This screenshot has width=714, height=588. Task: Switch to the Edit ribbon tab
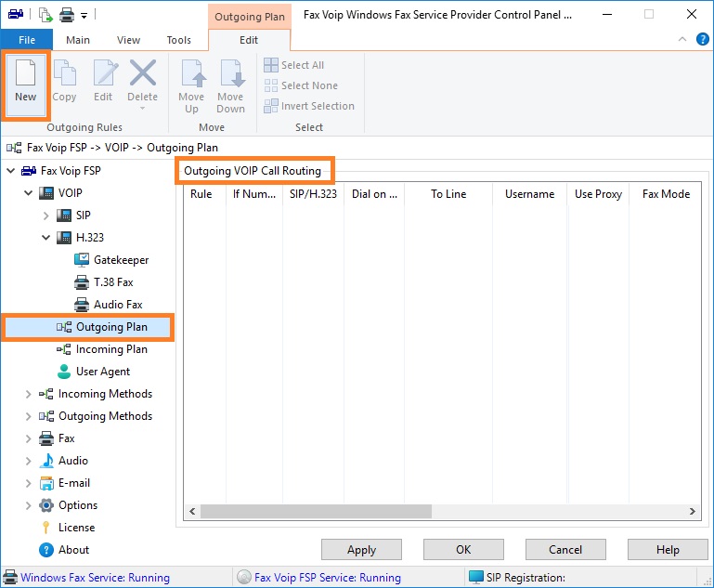click(249, 40)
